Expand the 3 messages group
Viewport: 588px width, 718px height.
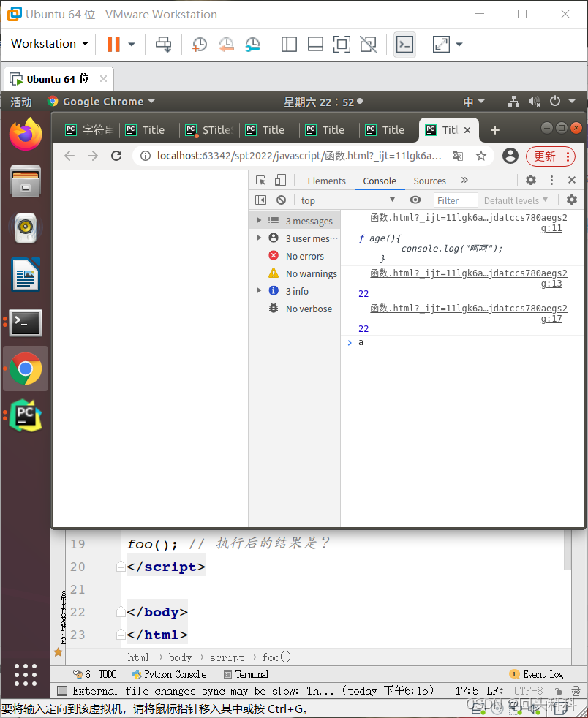pos(259,220)
